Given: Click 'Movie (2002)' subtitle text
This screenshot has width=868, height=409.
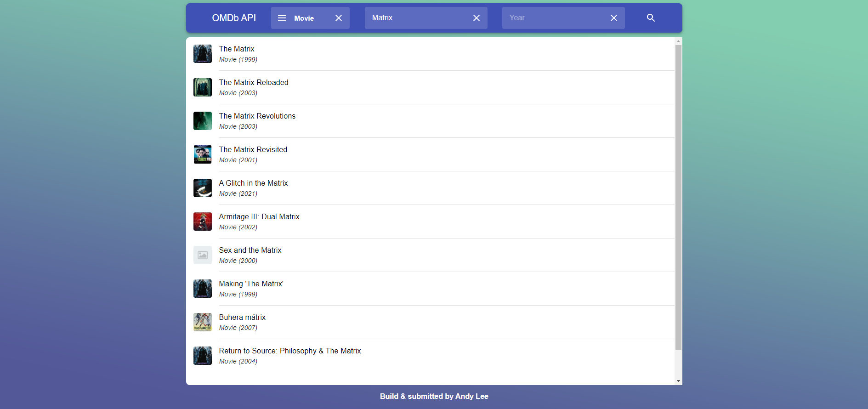Looking at the screenshot, I should point(238,227).
